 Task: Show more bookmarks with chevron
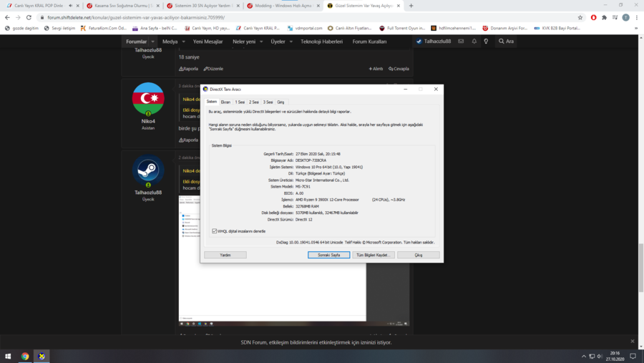[x=636, y=29]
